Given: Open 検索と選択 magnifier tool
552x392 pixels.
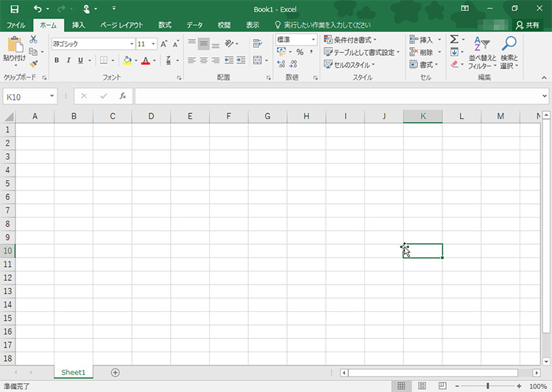Looking at the screenshot, I should [509, 52].
